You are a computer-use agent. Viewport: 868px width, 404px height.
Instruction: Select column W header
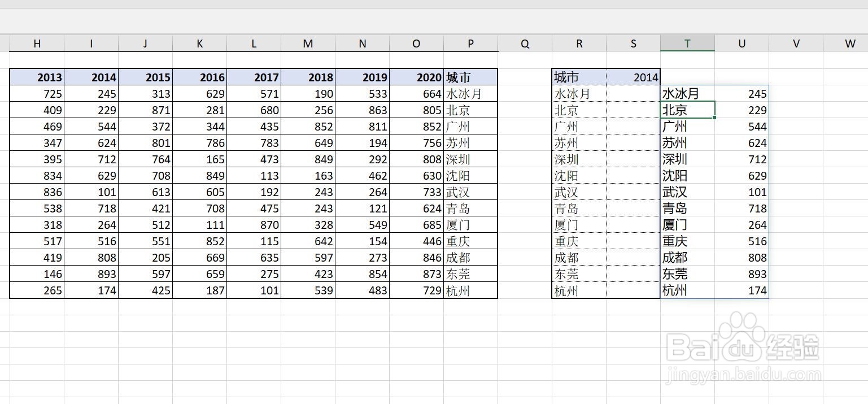click(845, 44)
